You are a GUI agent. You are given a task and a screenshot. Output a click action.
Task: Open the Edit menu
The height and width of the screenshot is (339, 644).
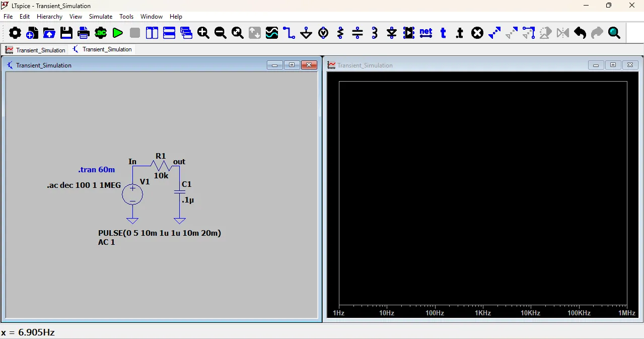(25, 17)
